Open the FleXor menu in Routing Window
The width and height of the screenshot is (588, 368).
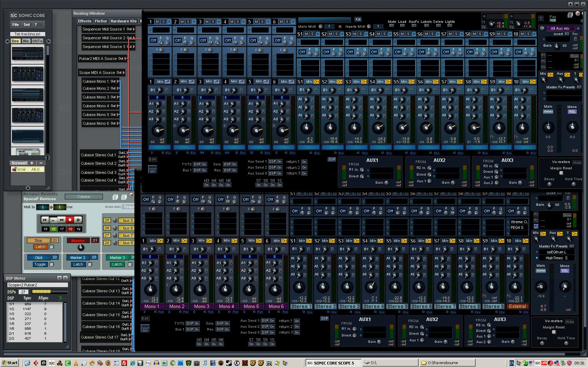pyautogui.click(x=101, y=21)
